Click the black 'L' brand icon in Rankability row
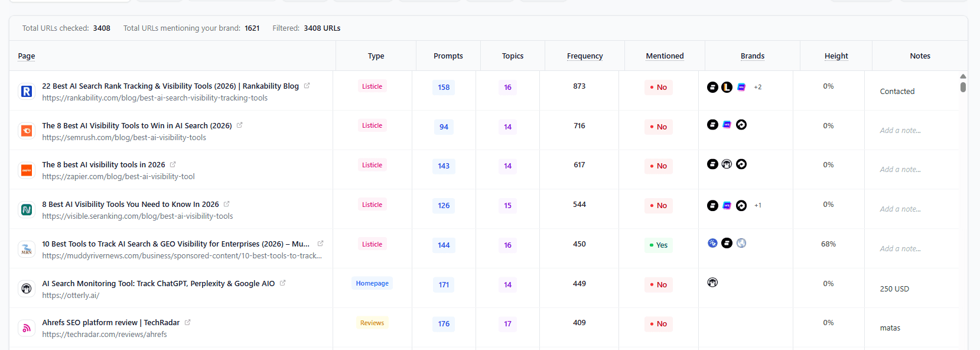Image resolution: width=980 pixels, height=350 pixels. [727, 87]
